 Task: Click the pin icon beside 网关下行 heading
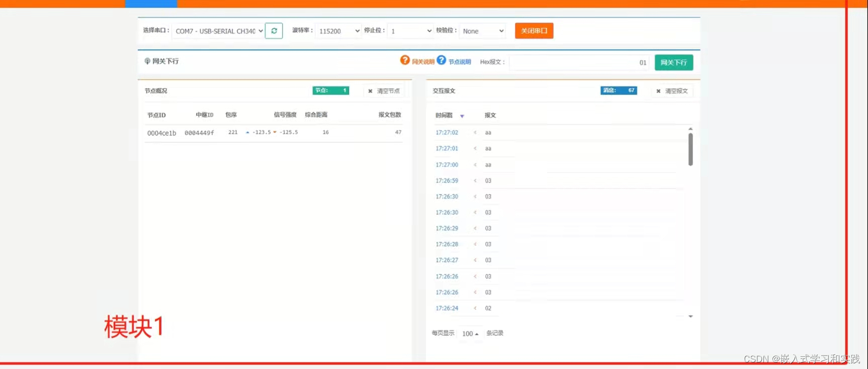pyautogui.click(x=147, y=61)
